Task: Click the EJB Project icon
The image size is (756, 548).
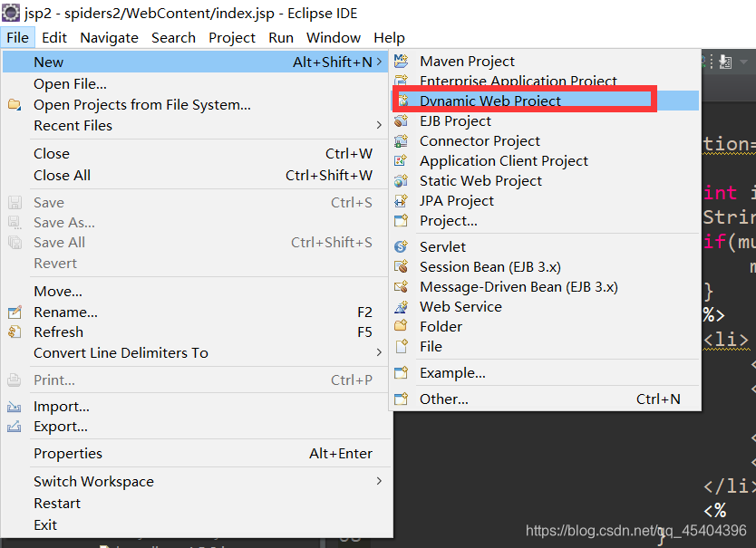Action: click(x=402, y=120)
